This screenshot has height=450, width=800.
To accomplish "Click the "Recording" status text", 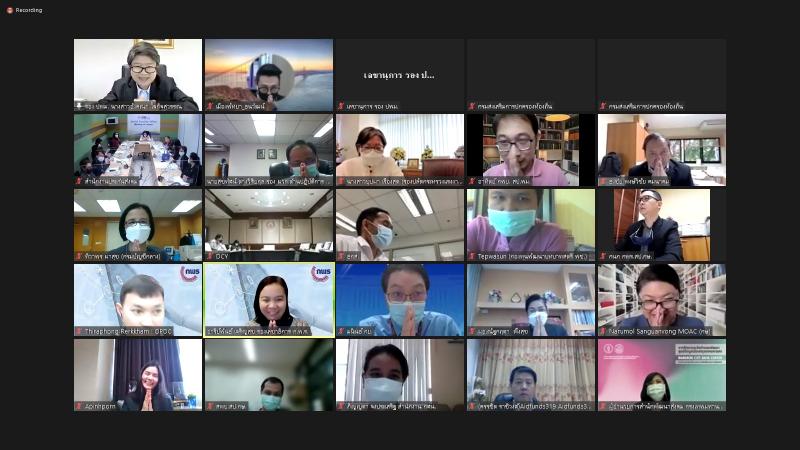I will 29,10.
